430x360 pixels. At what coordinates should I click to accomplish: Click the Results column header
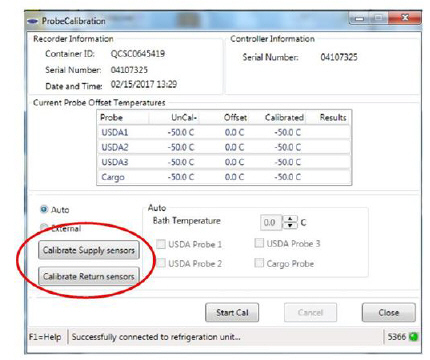click(x=328, y=117)
